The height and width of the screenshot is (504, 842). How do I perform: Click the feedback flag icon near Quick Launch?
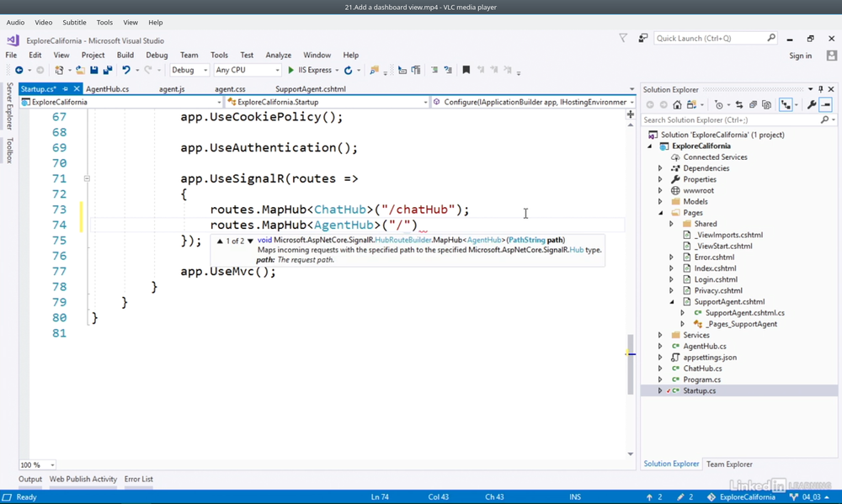coord(623,38)
